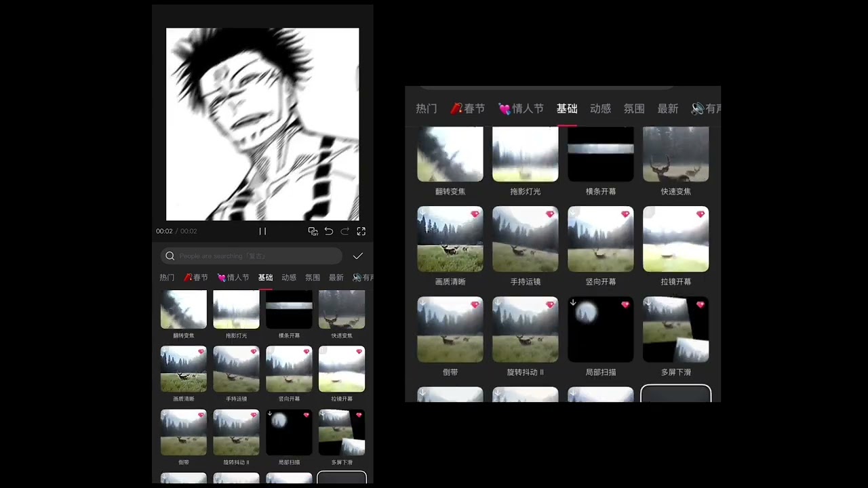
Task: Confirm the effect with the checkmark
Action: [358, 256]
